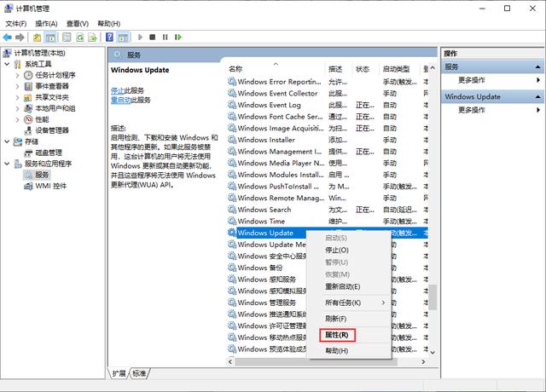Click the Export list toolbar icon
Image resolution: width=546 pixels, height=392 pixels.
tap(92, 37)
